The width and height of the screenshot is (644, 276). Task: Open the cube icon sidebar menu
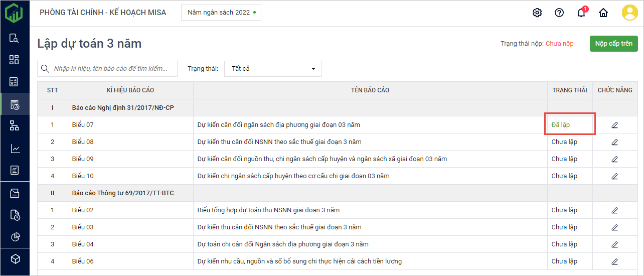click(15, 259)
